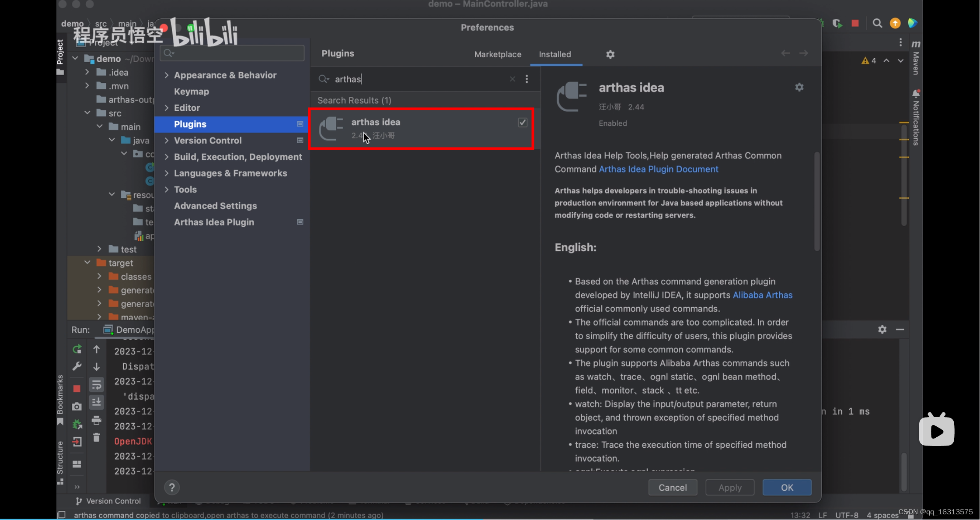Click the up arrow in Run console
Image resolution: width=980 pixels, height=520 pixels.
pyautogui.click(x=97, y=349)
